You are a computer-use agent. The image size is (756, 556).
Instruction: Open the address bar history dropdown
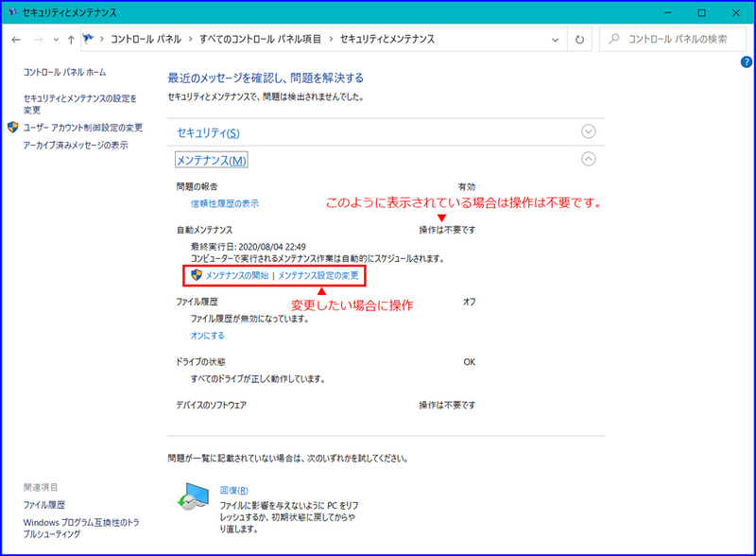pos(556,40)
